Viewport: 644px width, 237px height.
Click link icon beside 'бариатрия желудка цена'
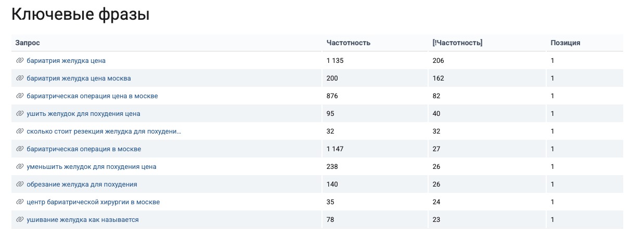[x=20, y=61]
